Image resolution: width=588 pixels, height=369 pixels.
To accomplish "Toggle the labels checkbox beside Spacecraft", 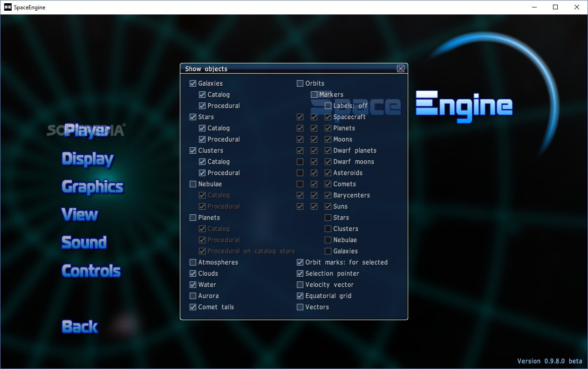I will click(x=328, y=117).
